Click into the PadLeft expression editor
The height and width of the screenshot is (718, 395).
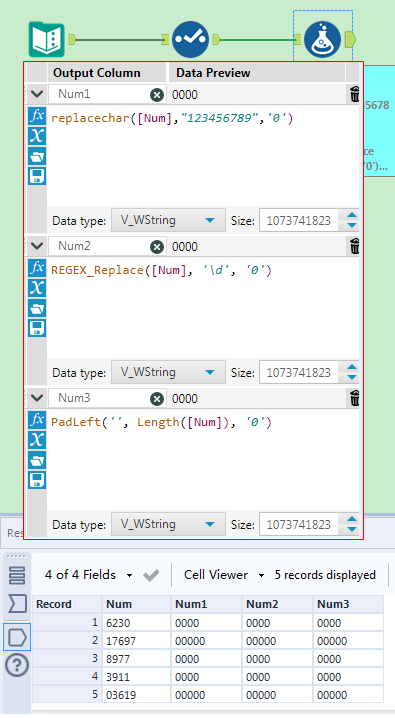coord(203,460)
